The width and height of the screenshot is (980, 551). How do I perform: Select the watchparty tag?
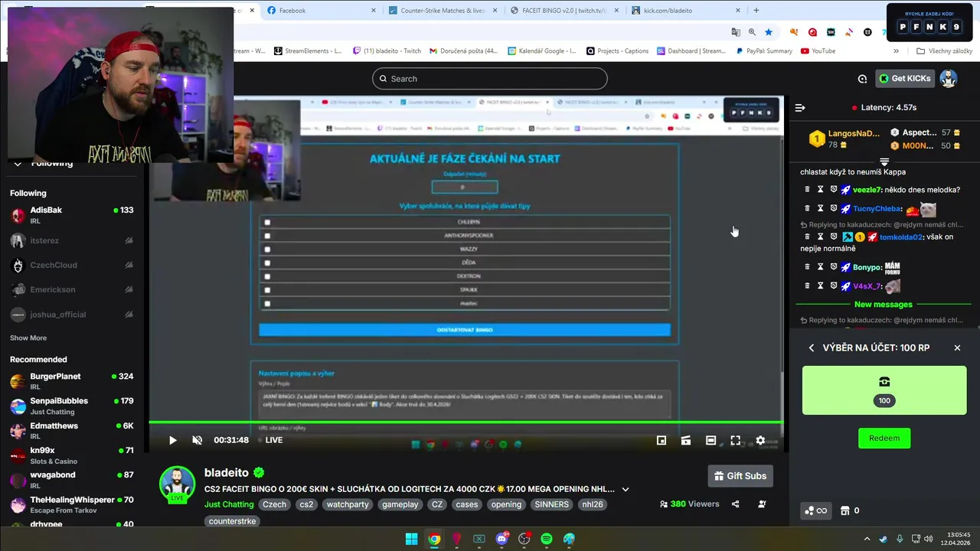(348, 504)
